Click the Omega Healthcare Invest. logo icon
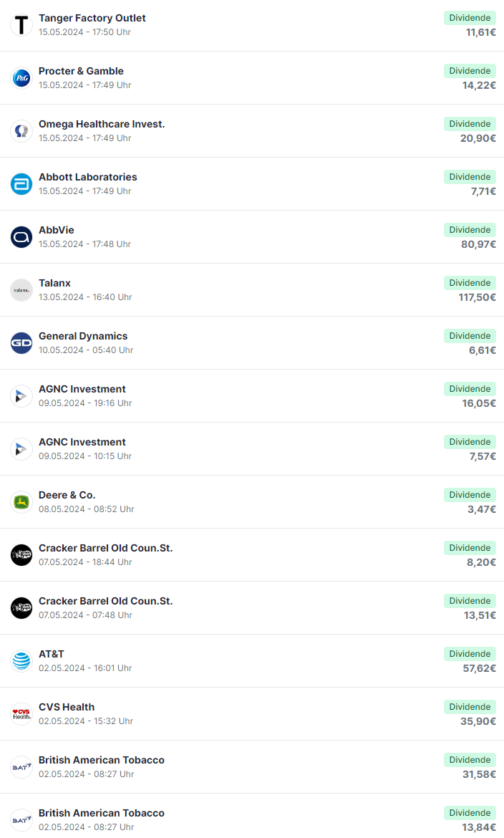This screenshot has width=504, height=838. pyautogui.click(x=21, y=131)
